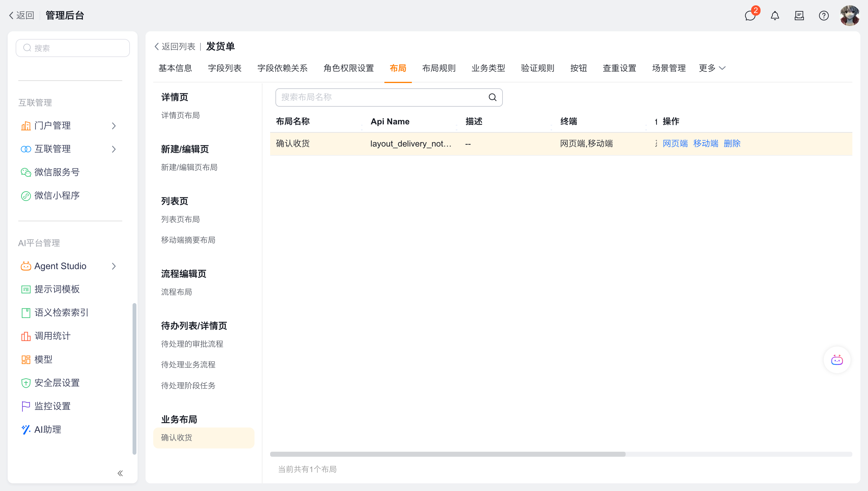Image resolution: width=868 pixels, height=491 pixels.
Task: Open the 调用统计 sidebar entry
Action: [x=52, y=336]
